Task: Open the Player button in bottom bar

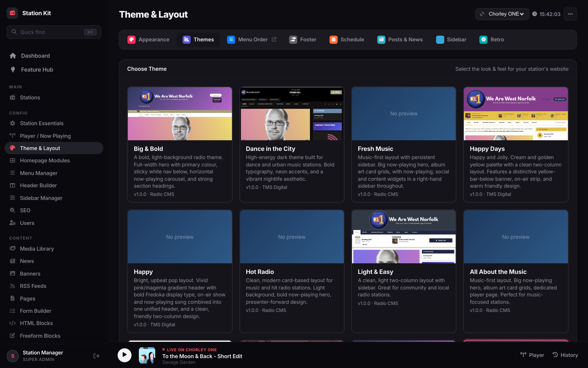Action: [x=532, y=355]
